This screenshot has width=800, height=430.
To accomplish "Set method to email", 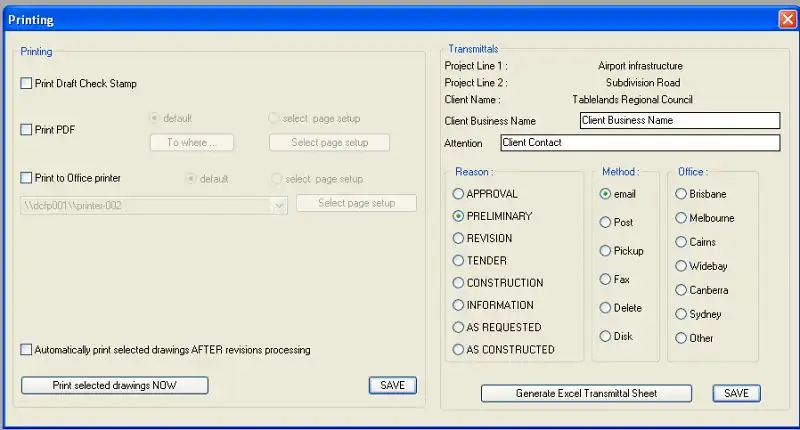I will (605, 194).
